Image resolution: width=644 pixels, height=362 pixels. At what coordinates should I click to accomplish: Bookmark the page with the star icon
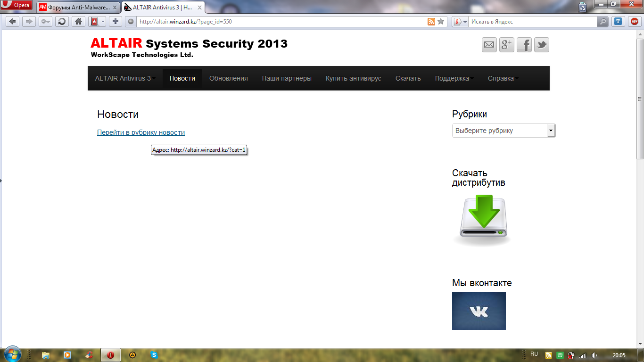point(441,22)
